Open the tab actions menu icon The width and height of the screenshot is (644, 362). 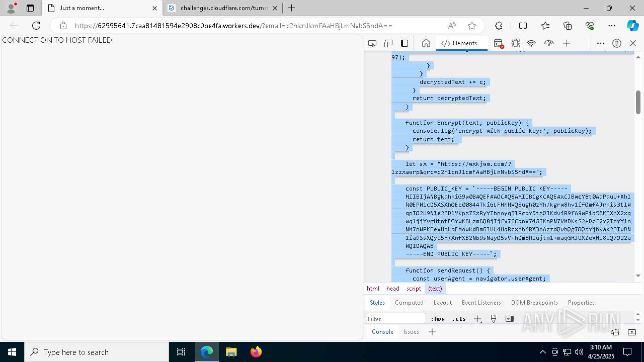point(30,8)
